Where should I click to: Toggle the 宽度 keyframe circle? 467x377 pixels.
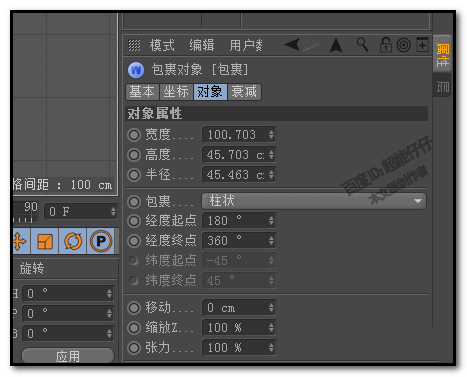[x=134, y=135]
